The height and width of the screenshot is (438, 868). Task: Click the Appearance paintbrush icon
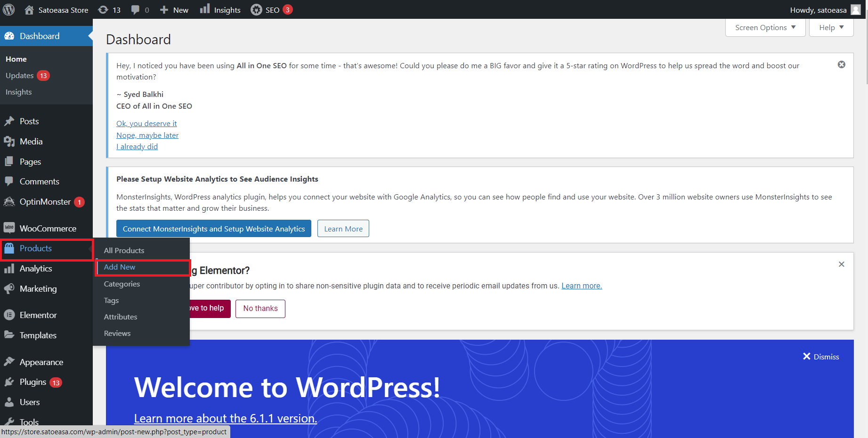tap(9, 362)
